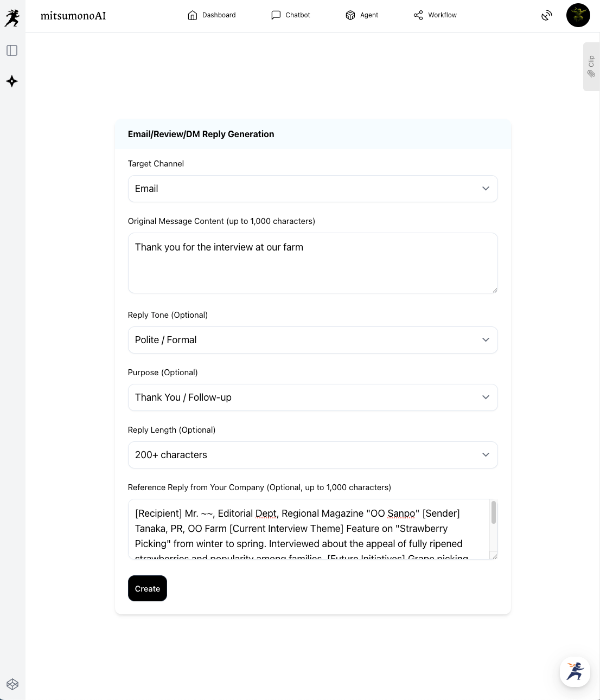Open the Reply Length dropdown
The width and height of the screenshot is (600, 700).
click(x=312, y=455)
